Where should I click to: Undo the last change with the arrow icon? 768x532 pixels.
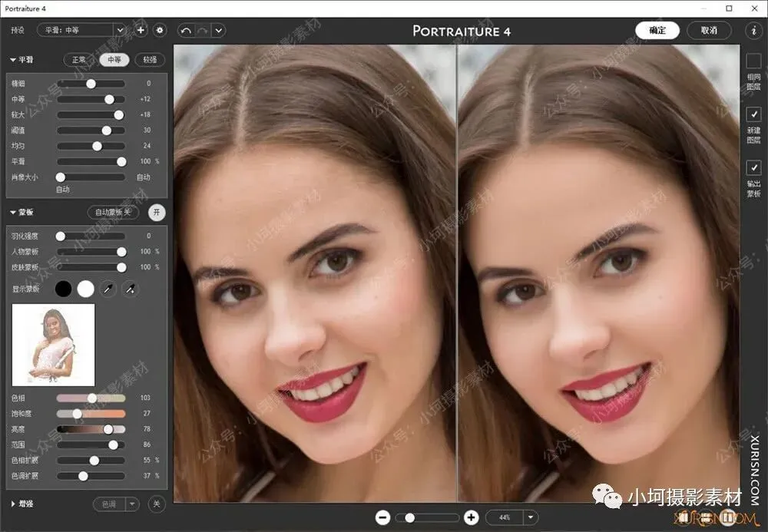[186, 31]
